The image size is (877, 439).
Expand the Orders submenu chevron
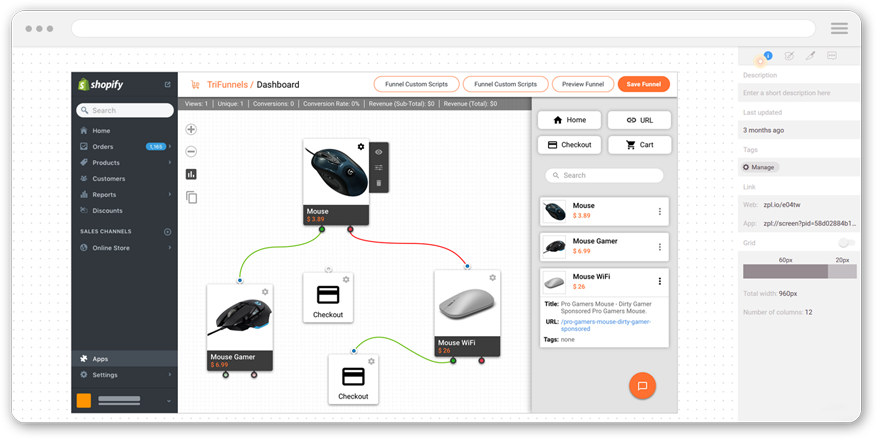pos(169,147)
